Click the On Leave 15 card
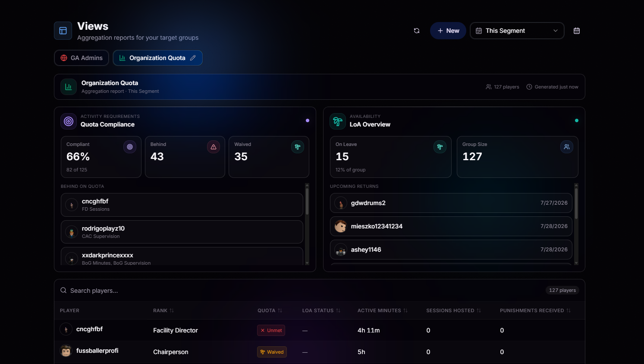644x364 pixels. click(x=391, y=157)
